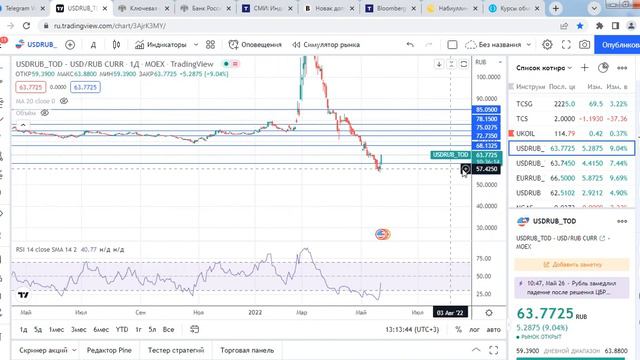Open browser extensions puzzle icon
This screenshot has height=360, width=640.
click(599, 26)
